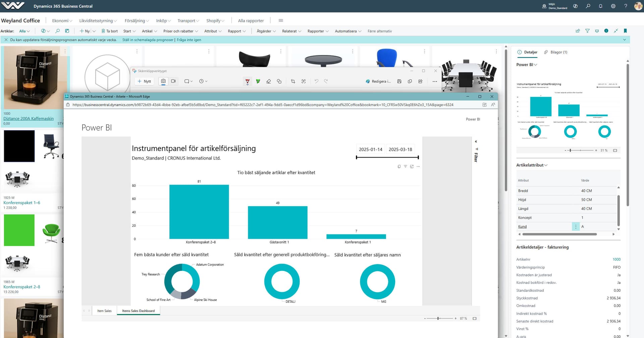Screen dimensions: 644x338
Task: Click the crop tool in Skärmklippverktyget
Action: [293, 81]
